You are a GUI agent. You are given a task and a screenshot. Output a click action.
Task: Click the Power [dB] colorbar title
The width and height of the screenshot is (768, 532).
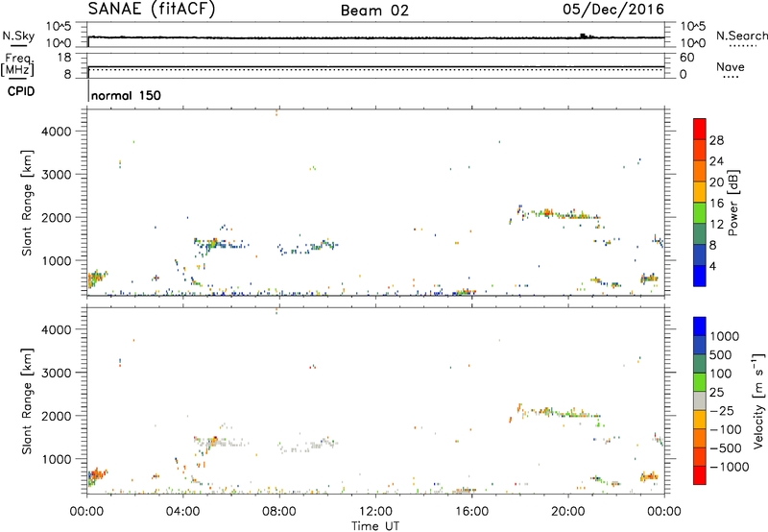pos(732,203)
